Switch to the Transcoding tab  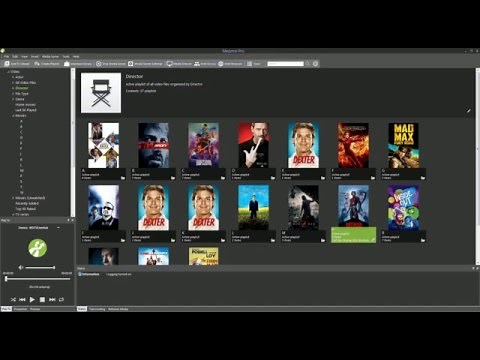pyautogui.click(x=97, y=309)
